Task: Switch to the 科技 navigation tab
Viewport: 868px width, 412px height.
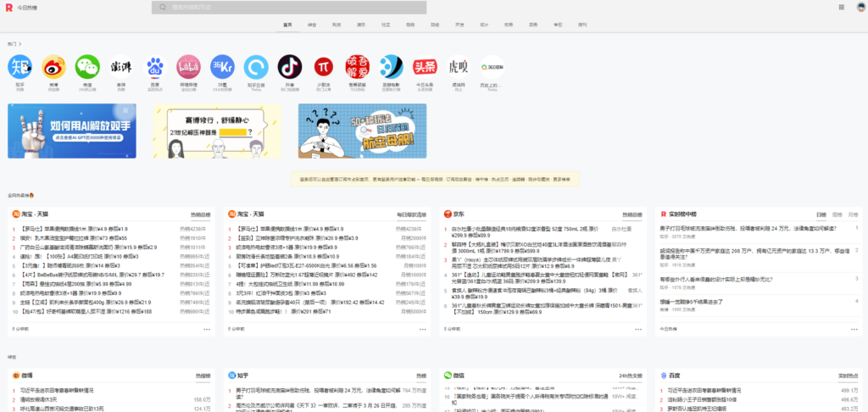Action: click(x=337, y=25)
